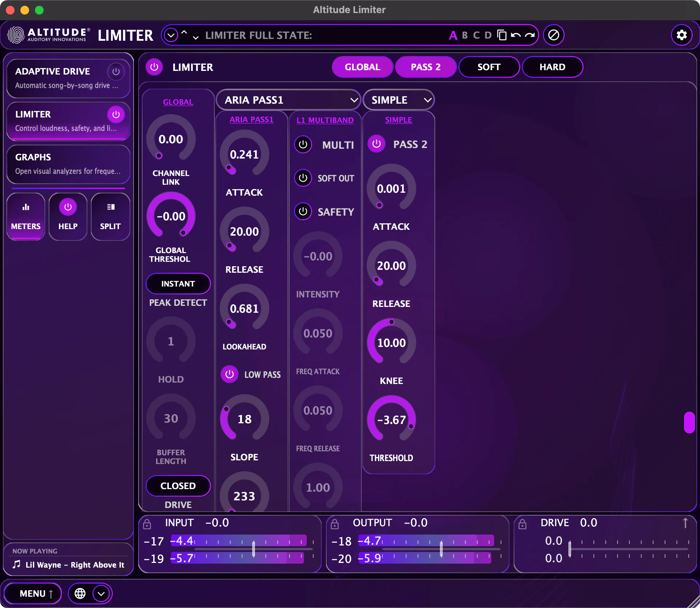700x608 pixels.
Task: Click the Drive slider handle
Action: (570, 549)
